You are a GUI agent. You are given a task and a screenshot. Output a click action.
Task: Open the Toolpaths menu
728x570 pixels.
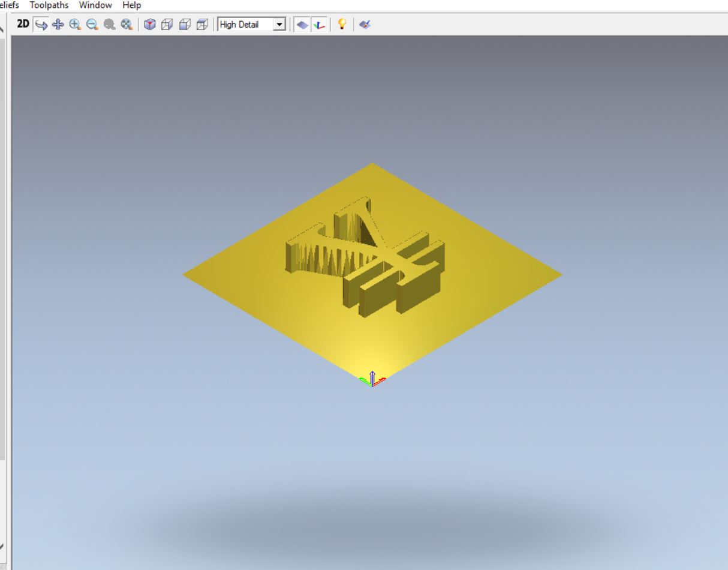pos(49,5)
